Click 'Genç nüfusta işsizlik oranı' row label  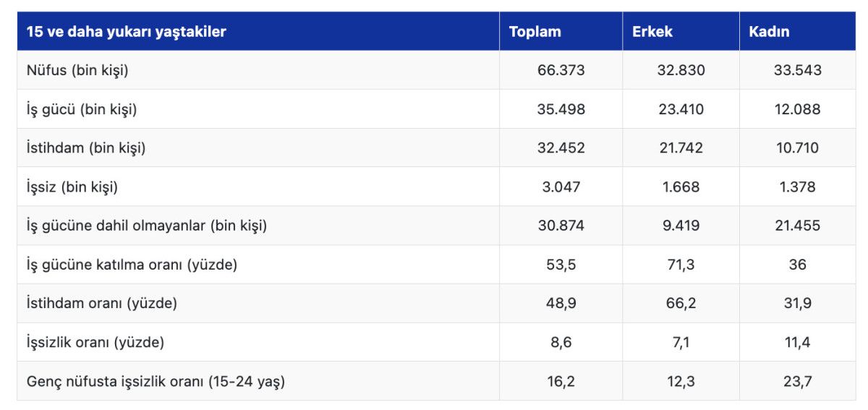156,381
